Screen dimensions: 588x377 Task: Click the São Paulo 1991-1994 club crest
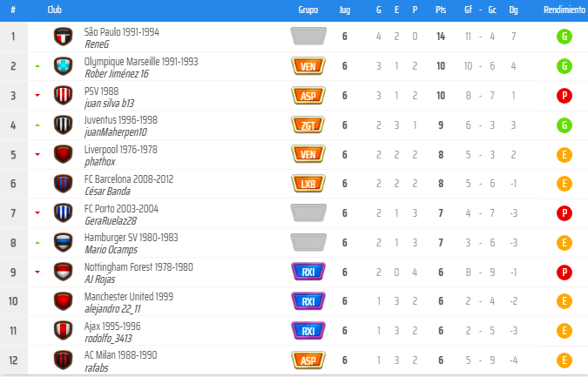click(x=62, y=37)
